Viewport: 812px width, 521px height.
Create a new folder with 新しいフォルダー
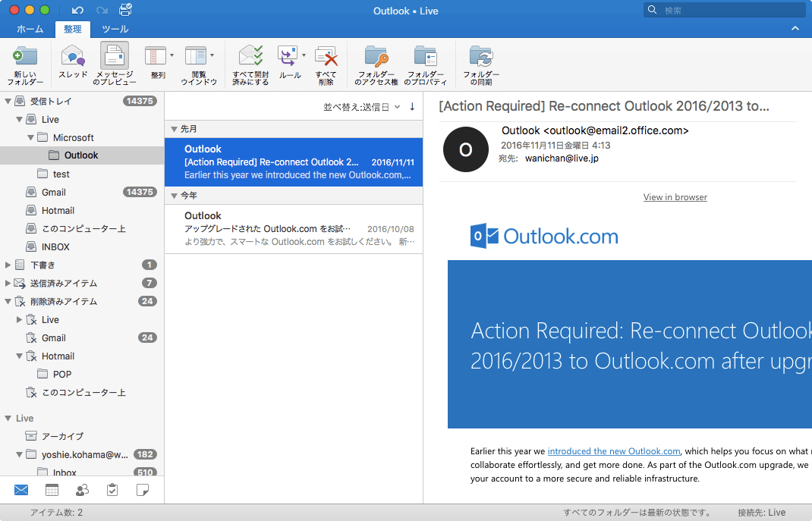point(25,64)
